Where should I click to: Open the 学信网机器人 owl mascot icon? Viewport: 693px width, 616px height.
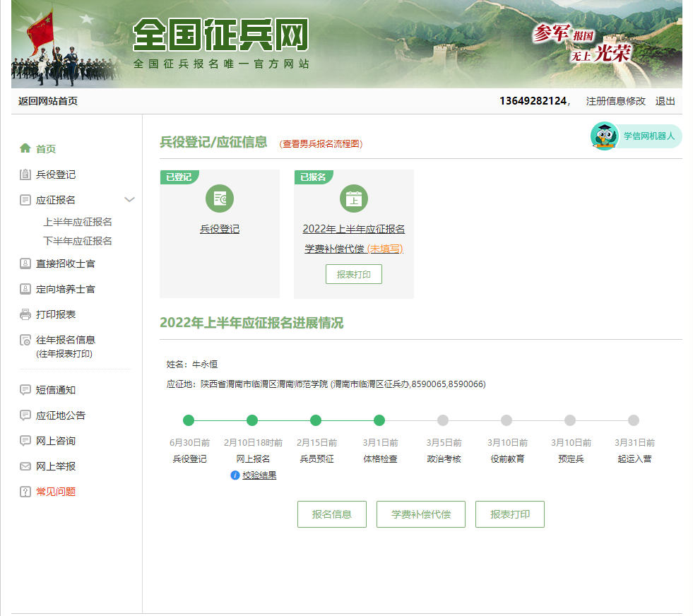[604, 136]
